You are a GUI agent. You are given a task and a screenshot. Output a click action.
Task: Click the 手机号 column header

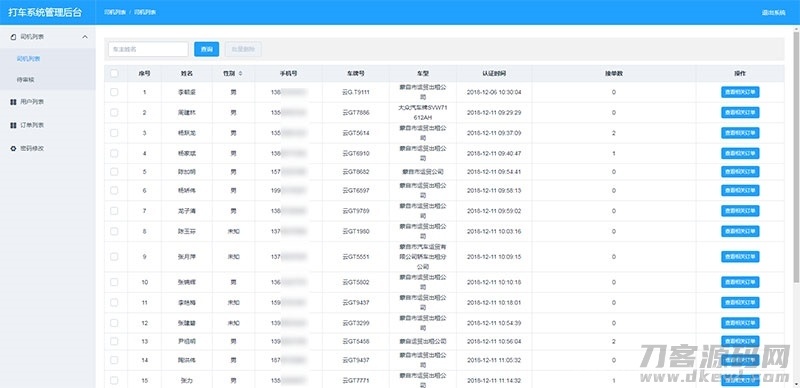click(x=289, y=74)
